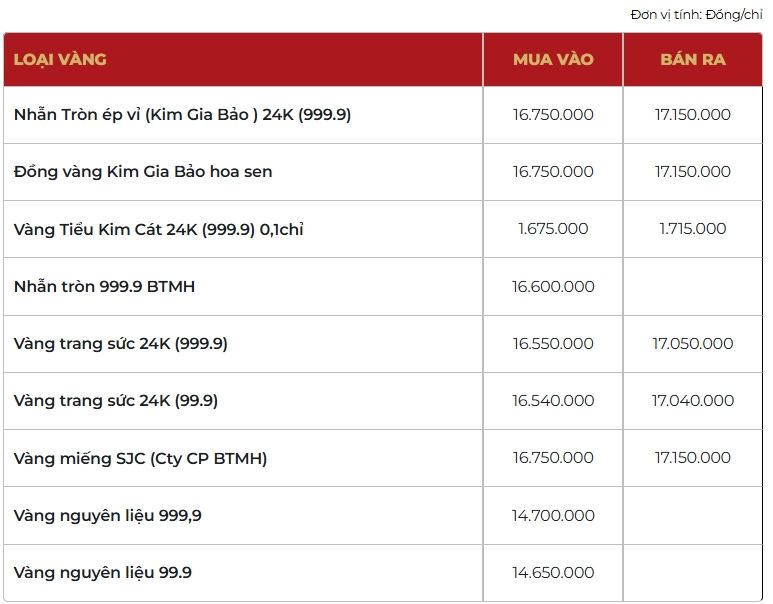Image resolution: width=773 pixels, height=604 pixels.
Task: Click the Vàng trang sức 24K (99.9) label
Action: pyautogui.click(x=116, y=401)
